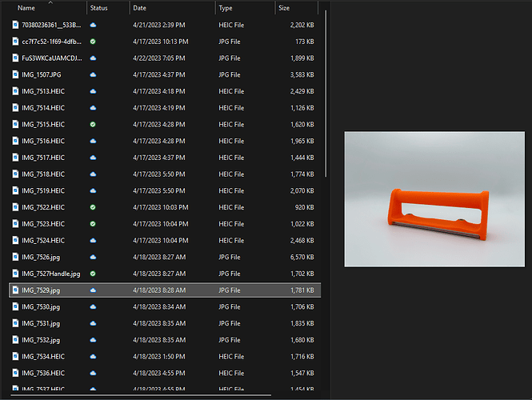The height and width of the screenshot is (400, 532).
Task: Click the green checkmark beside IMG_7527Handle.jpg
Action: 93,274
